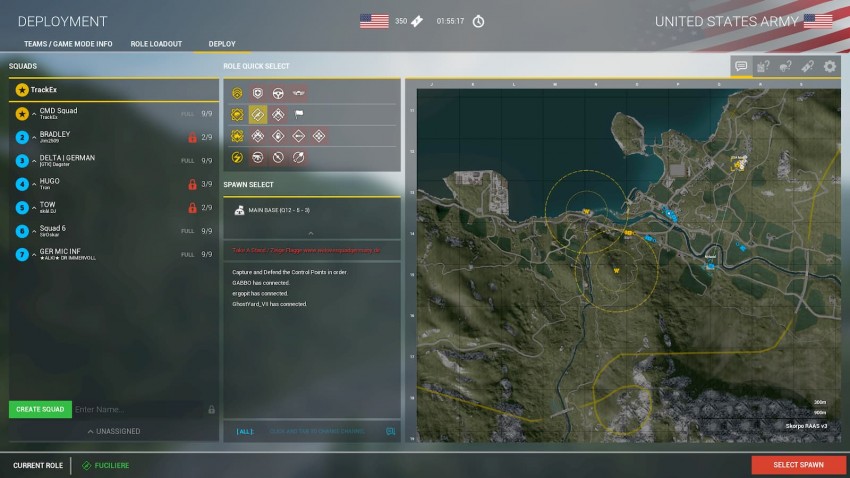The height and width of the screenshot is (478, 850).
Task: Click the stopwatch icon beside match timer
Action: [478, 22]
